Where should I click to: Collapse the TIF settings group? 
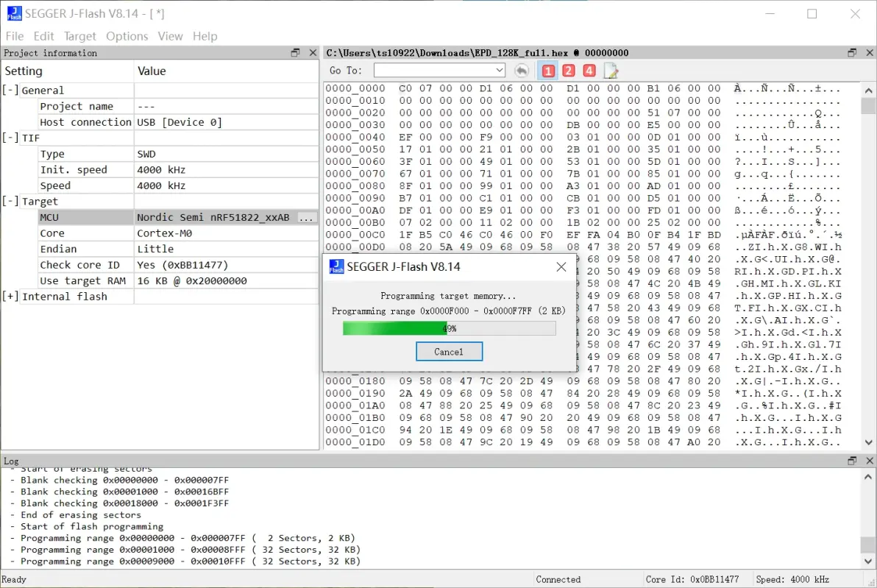pos(10,138)
